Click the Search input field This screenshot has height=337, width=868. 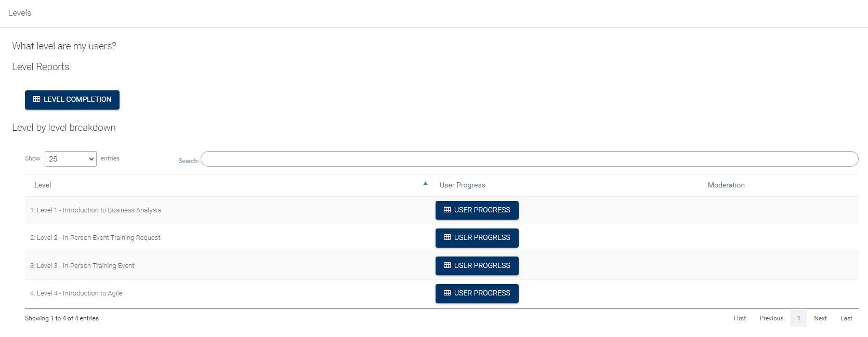(529, 159)
